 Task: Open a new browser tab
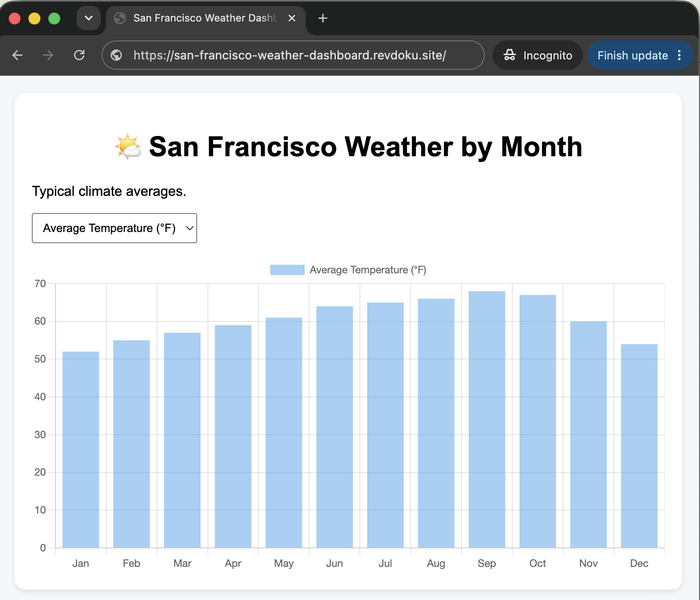coord(323,18)
